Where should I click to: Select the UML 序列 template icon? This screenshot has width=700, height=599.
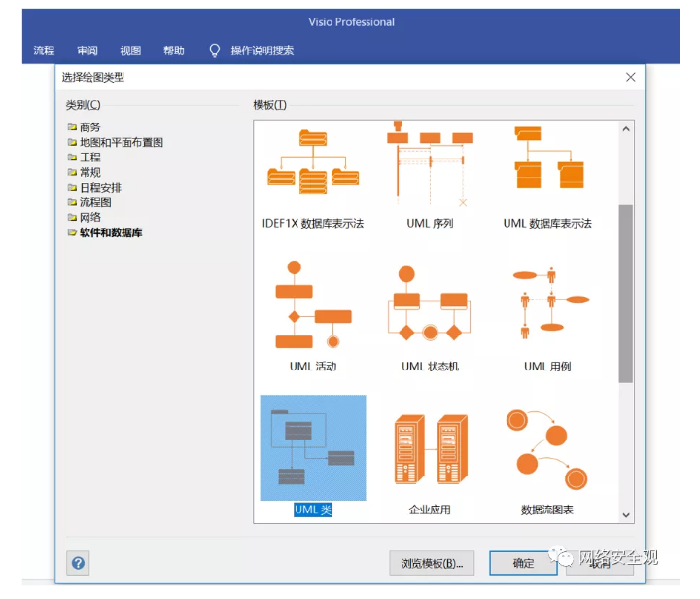click(430, 163)
